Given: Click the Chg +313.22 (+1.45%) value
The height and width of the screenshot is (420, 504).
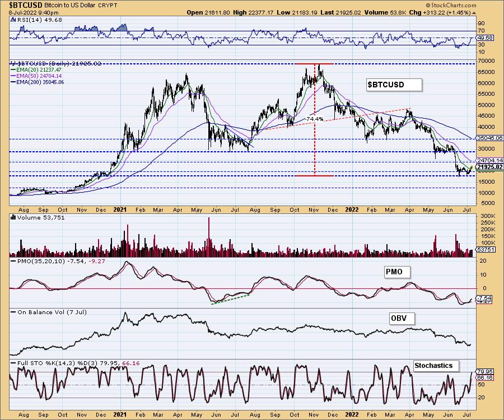Looking at the screenshot, I should [440, 12].
